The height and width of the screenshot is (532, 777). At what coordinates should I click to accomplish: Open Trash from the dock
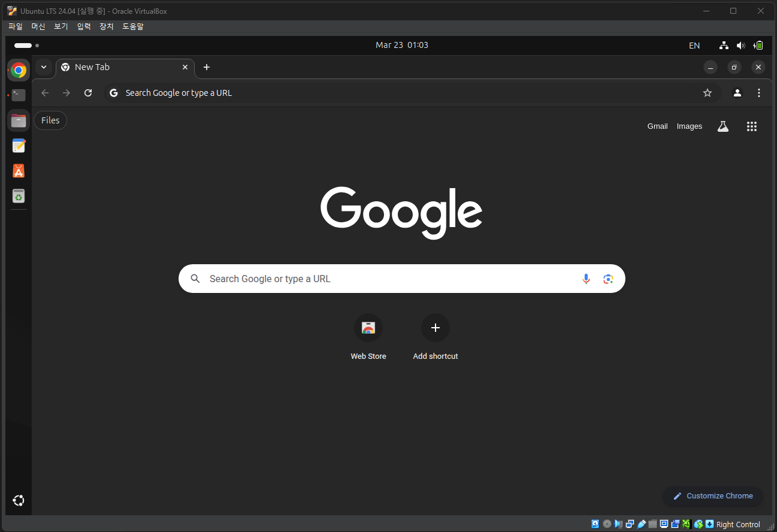19,196
